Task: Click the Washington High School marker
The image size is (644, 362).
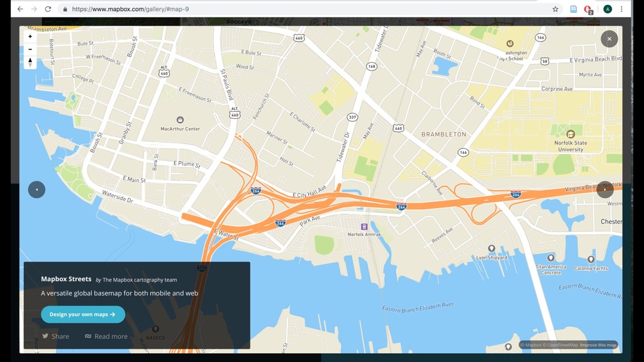Action: 509,43
